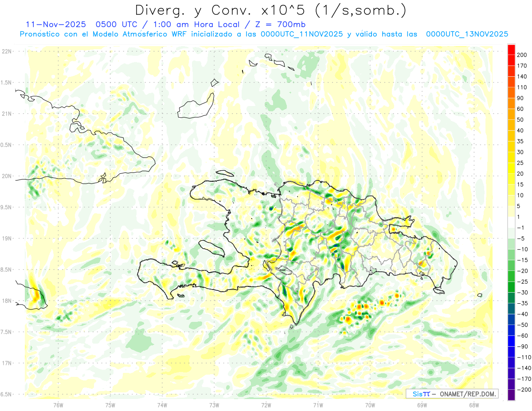Click the '75W' longitude label
Screen dimensions: 532x411
point(110,405)
